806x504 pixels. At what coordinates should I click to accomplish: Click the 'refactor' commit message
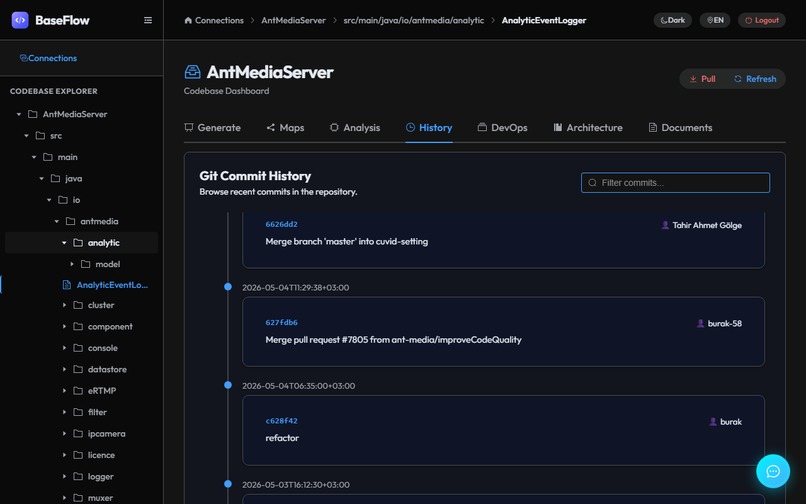282,438
